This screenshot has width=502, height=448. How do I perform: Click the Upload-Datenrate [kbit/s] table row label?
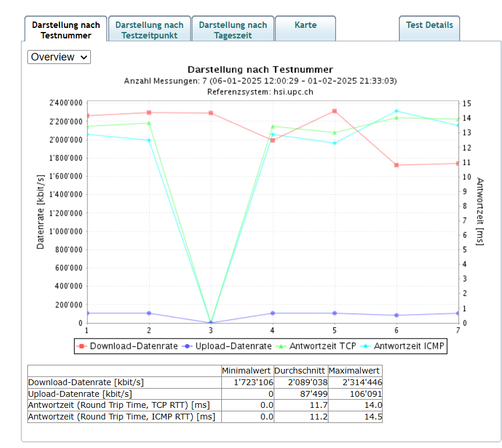click(80, 394)
